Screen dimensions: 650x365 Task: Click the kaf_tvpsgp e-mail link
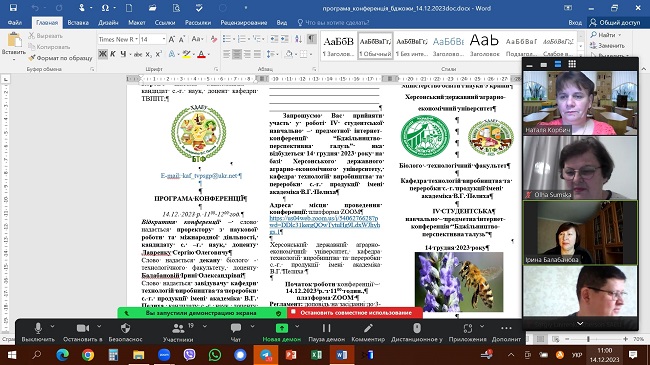(x=201, y=175)
